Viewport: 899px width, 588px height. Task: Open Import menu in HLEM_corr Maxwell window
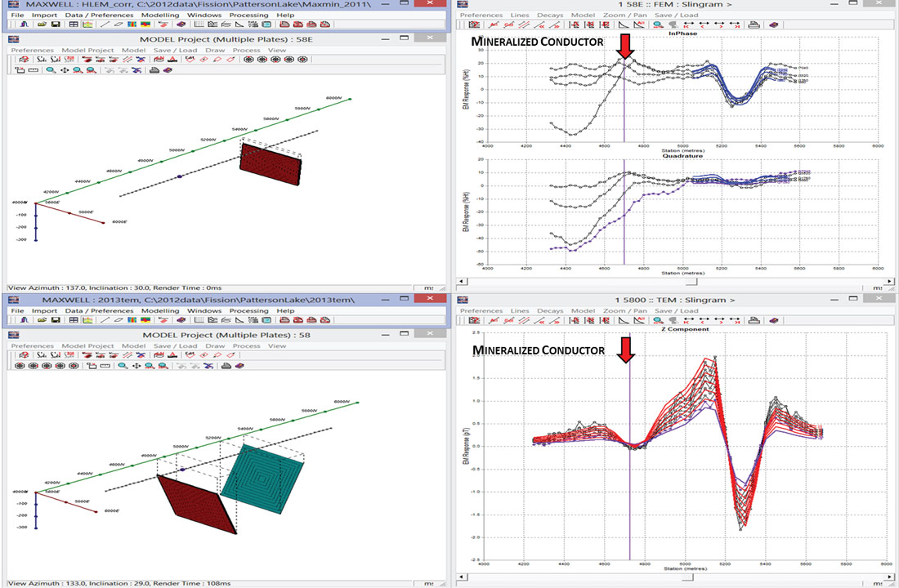tap(44, 15)
